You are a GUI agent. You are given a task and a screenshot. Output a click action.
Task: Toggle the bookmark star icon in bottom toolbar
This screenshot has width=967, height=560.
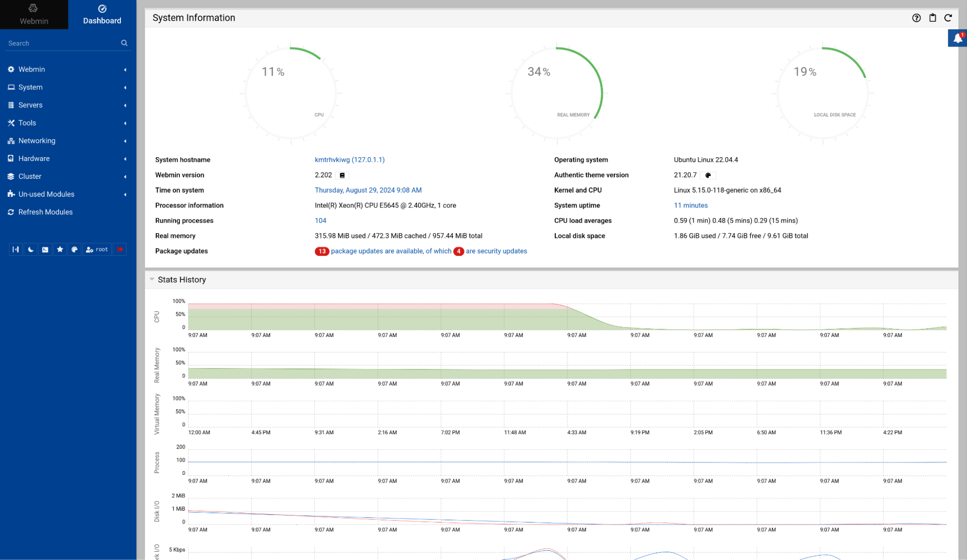click(60, 249)
